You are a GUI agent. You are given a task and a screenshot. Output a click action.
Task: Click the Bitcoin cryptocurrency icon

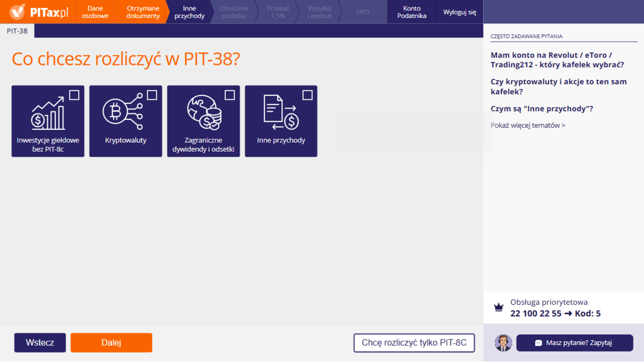123,112
